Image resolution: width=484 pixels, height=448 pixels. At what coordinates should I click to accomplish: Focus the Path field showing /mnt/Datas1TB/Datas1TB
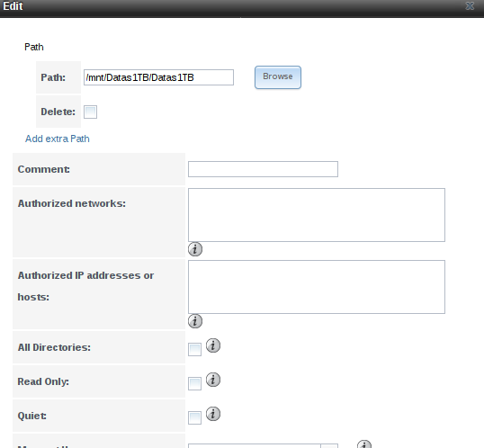click(x=158, y=77)
